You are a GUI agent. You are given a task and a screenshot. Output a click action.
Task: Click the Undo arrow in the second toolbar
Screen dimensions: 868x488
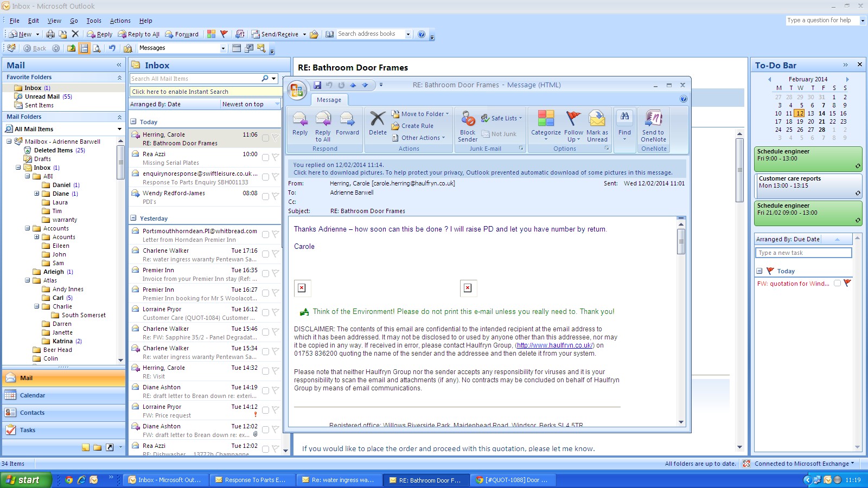point(112,48)
